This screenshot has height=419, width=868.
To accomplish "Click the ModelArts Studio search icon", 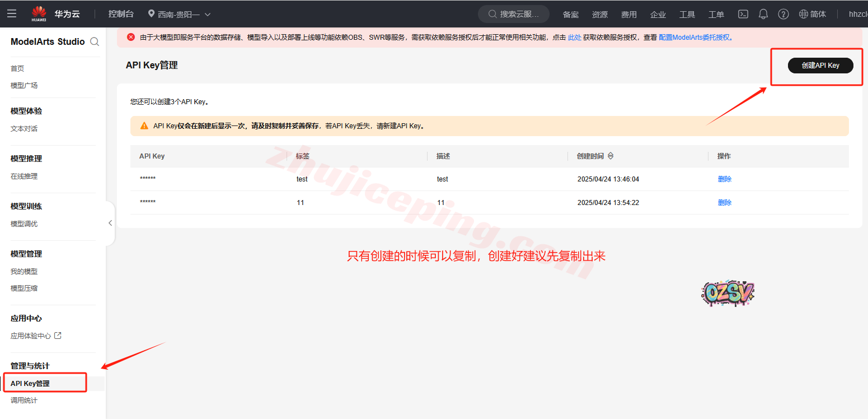I will [95, 41].
